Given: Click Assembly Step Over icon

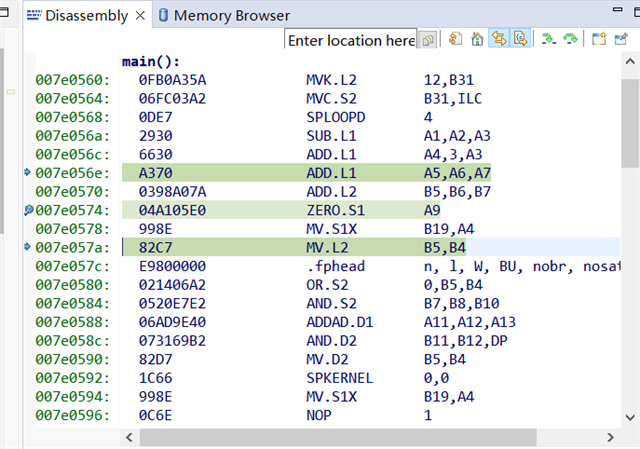Looking at the screenshot, I should (570, 39).
